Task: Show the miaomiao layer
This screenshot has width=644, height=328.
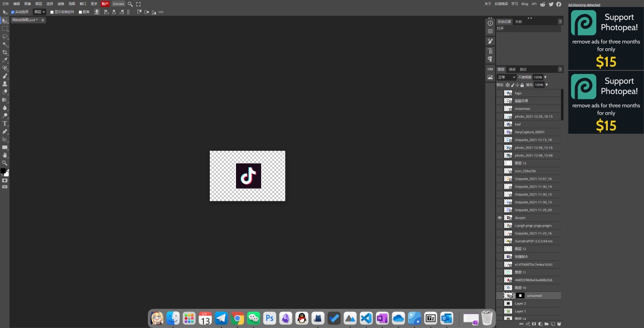Action: coord(500,109)
